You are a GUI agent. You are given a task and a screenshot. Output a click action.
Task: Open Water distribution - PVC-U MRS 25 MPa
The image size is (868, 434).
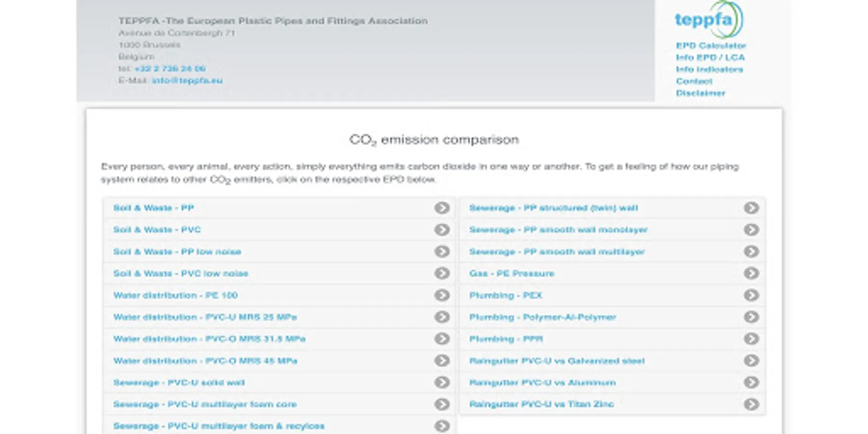pyautogui.click(x=205, y=317)
